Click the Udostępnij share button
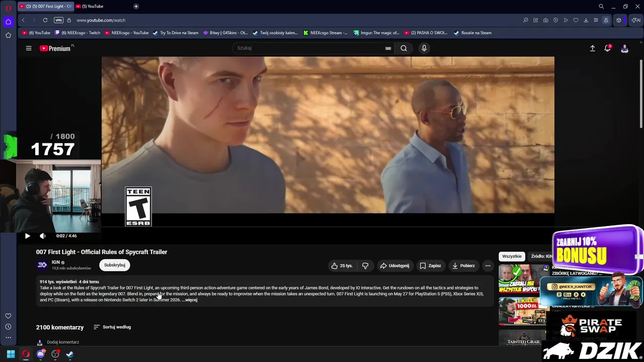The image size is (644, 362). pyautogui.click(x=395, y=265)
